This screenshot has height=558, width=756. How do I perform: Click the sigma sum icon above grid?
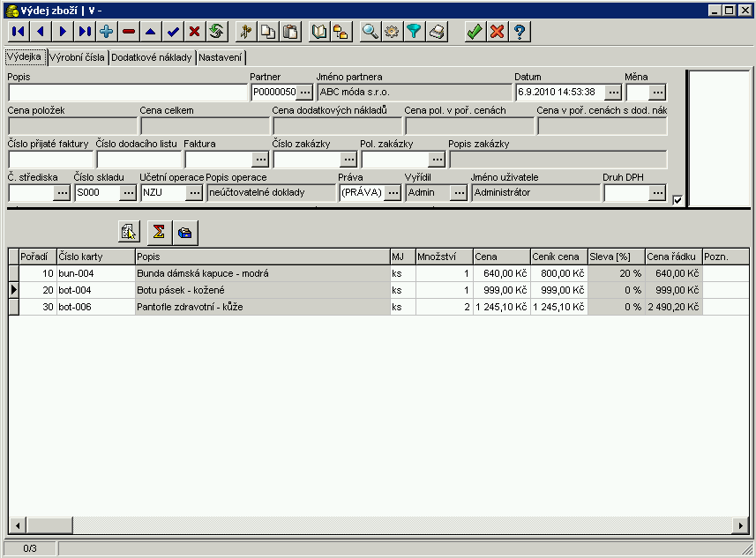[x=160, y=232]
